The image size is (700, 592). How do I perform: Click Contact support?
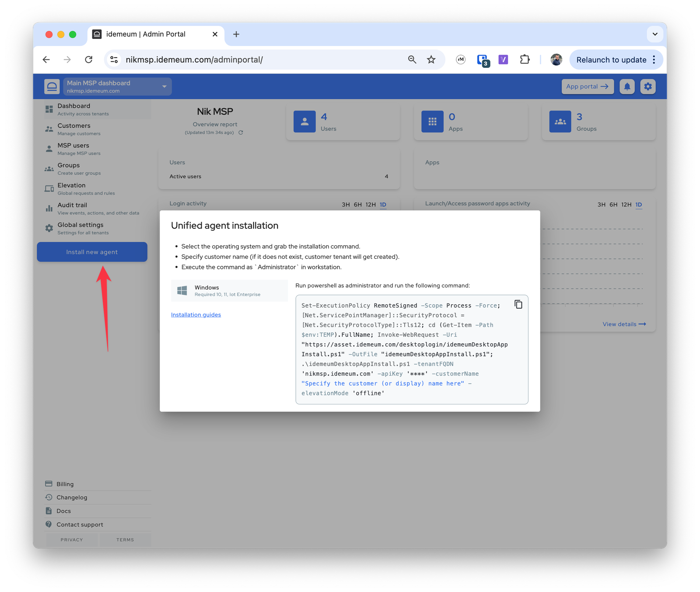tap(98, 524)
